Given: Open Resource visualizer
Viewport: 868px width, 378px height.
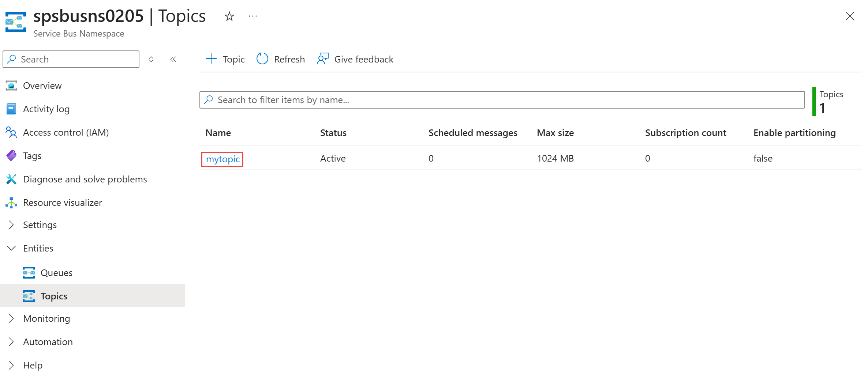Looking at the screenshot, I should click(63, 203).
